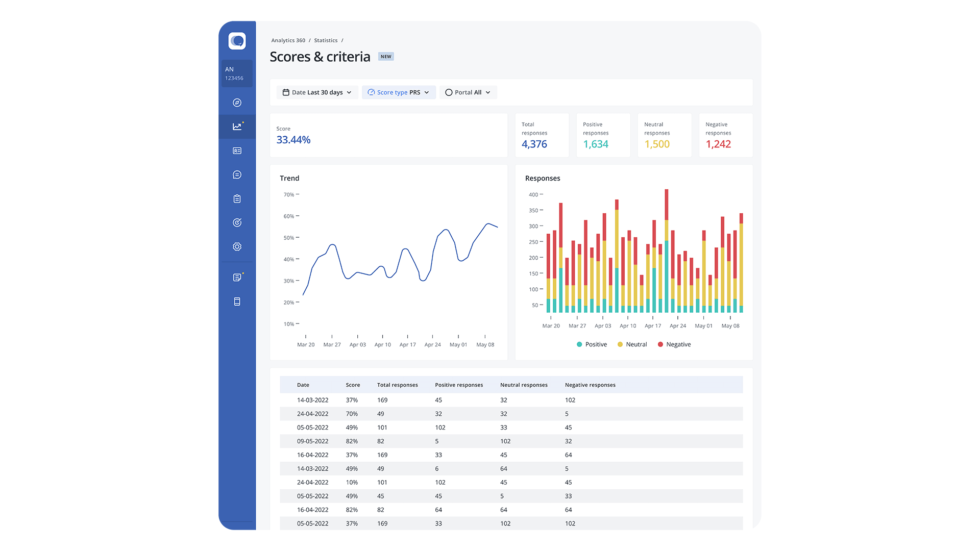This screenshot has width=980, height=551.
Task: Toggle Neutral series in Responses legend
Action: (632, 344)
